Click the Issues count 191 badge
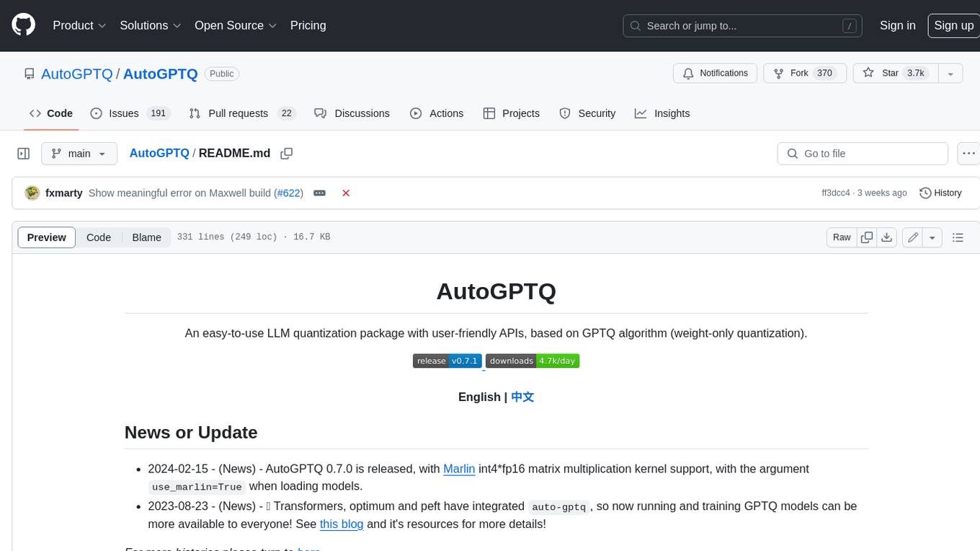This screenshot has height=551, width=980. pyautogui.click(x=158, y=113)
